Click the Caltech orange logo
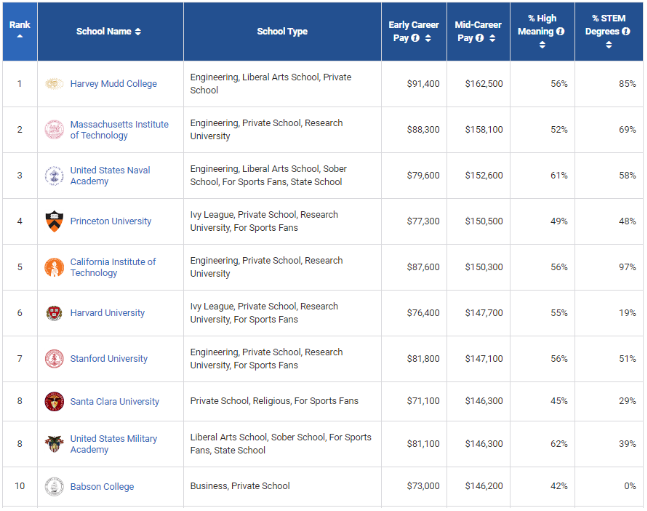647x511 pixels. (54, 267)
